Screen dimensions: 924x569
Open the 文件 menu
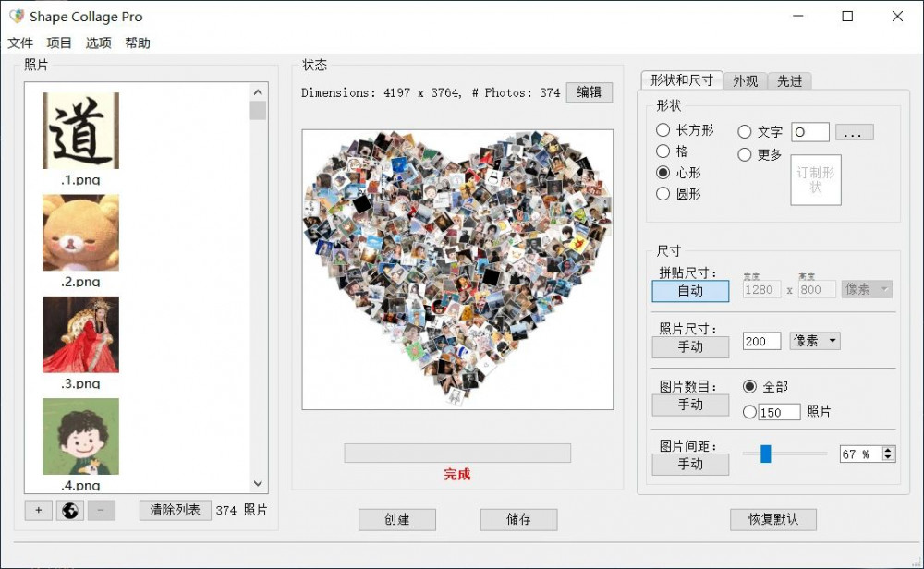click(x=20, y=43)
